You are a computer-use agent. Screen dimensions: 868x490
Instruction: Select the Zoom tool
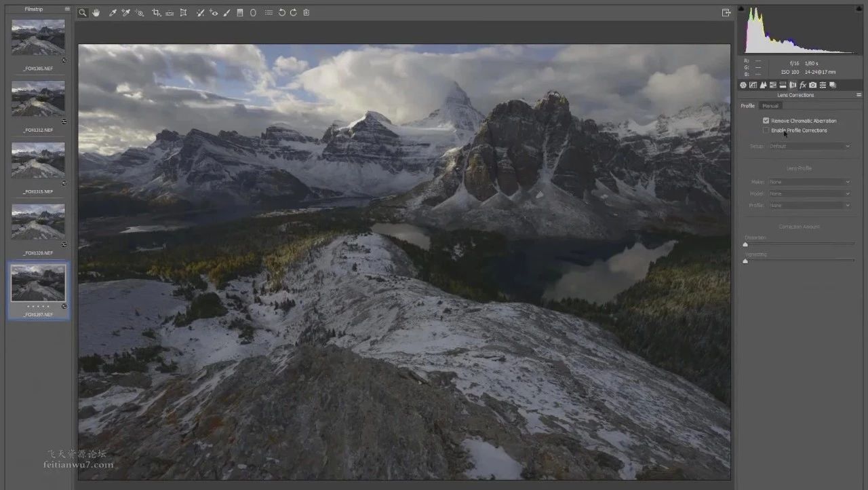83,13
